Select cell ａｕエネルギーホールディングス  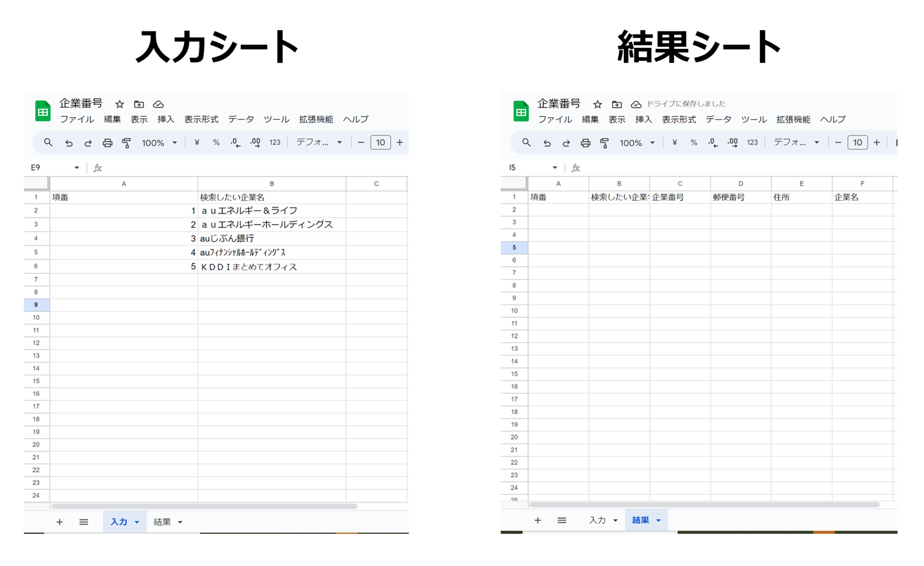pos(272,224)
